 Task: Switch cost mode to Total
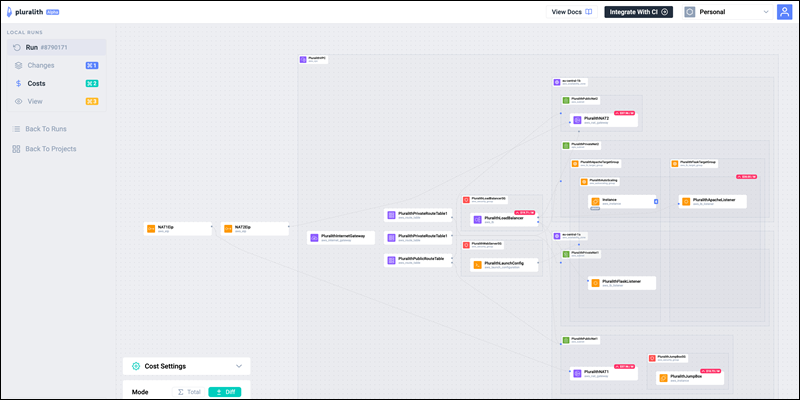tap(188, 392)
